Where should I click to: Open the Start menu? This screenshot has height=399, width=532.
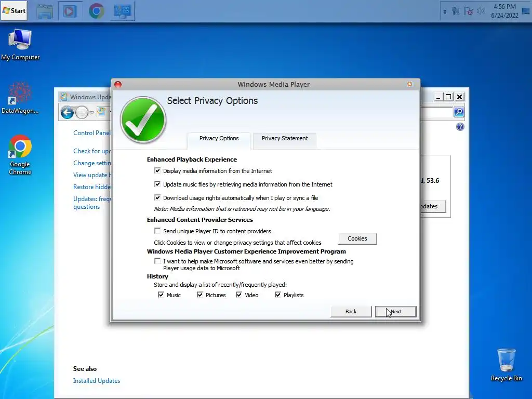(x=14, y=10)
